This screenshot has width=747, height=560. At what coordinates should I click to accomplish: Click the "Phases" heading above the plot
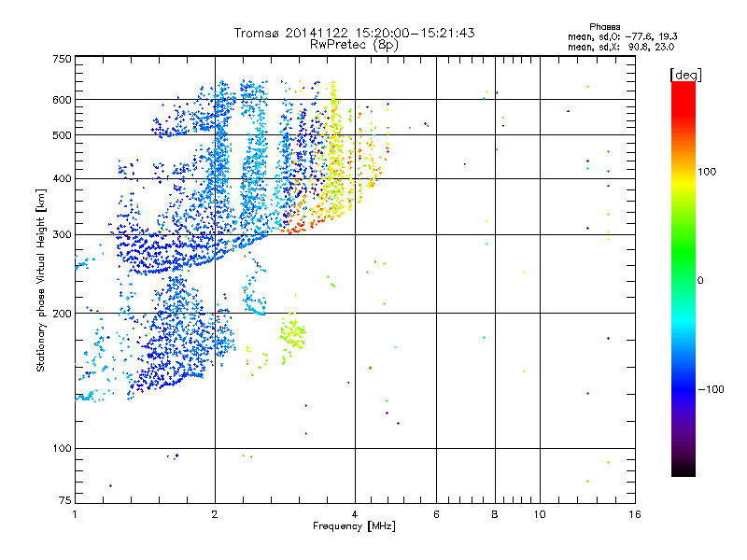tap(604, 27)
